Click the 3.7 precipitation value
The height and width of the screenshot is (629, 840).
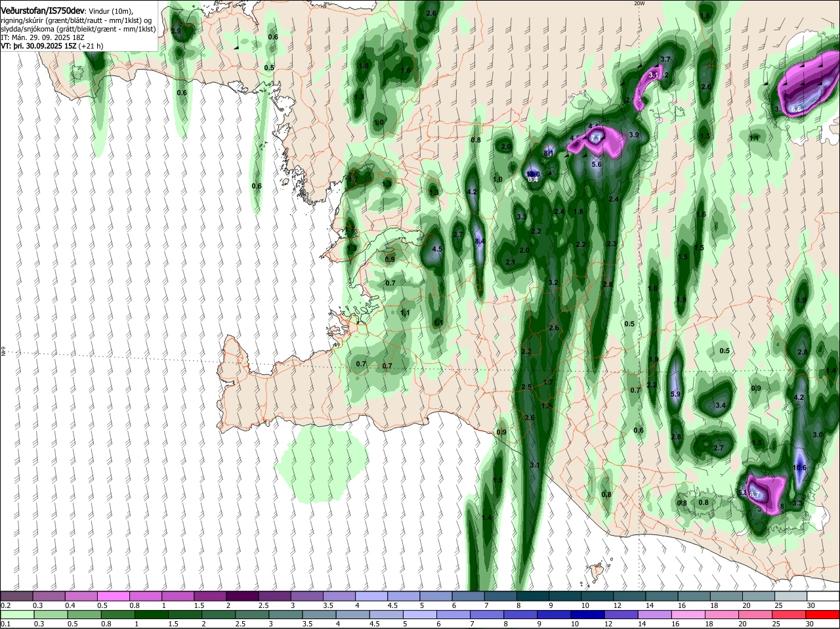point(665,59)
